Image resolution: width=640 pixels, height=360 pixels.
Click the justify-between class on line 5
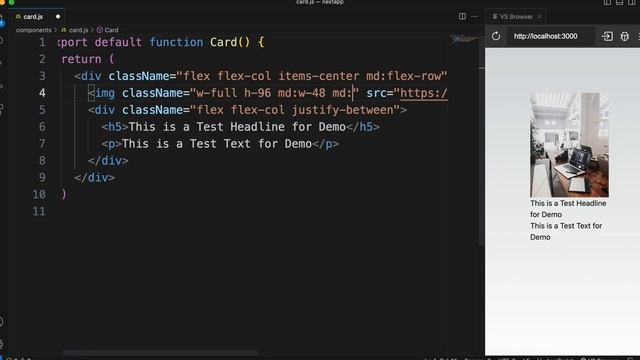[x=342, y=110]
